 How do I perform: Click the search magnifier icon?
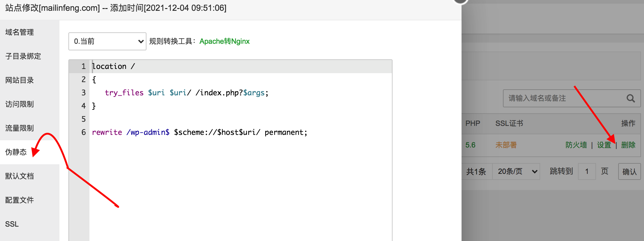[x=630, y=98]
